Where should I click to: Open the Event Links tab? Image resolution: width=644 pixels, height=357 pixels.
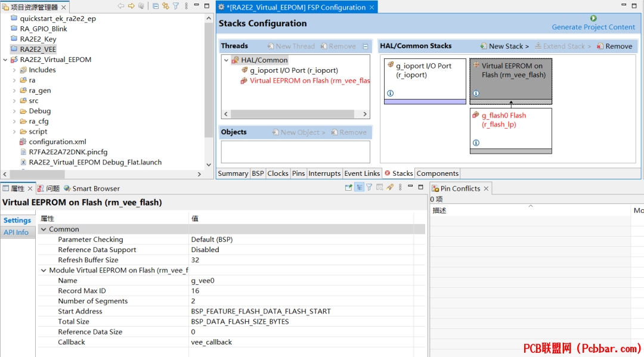(x=362, y=173)
